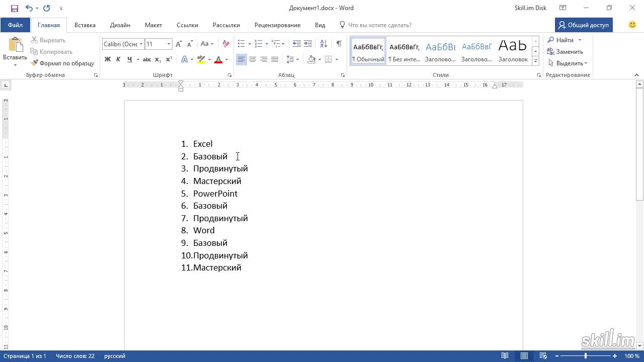The image size is (644, 362).
Task: Increase the paragraph indent
Action: coord(308,44)
